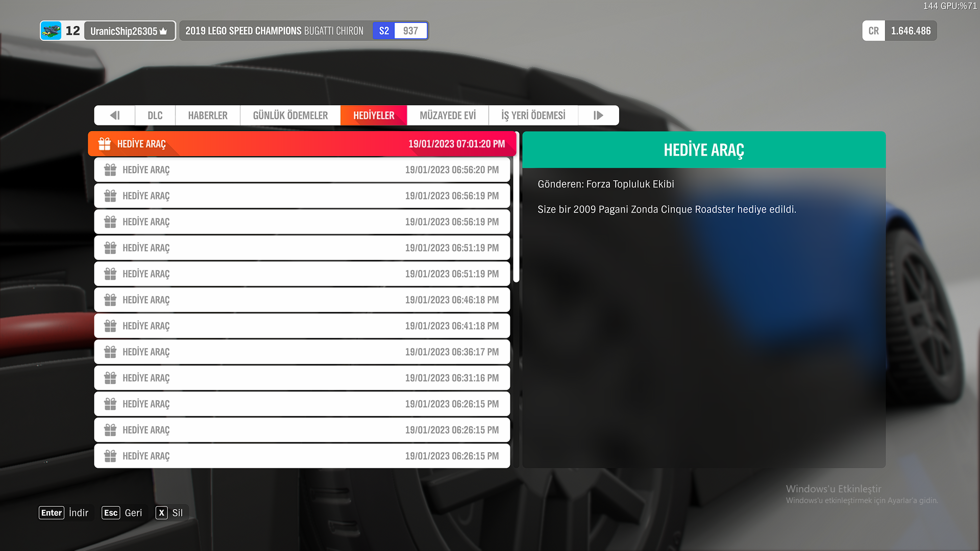Click the Gönderen: Forza Topluluk Ekibi text

[606, 184]
